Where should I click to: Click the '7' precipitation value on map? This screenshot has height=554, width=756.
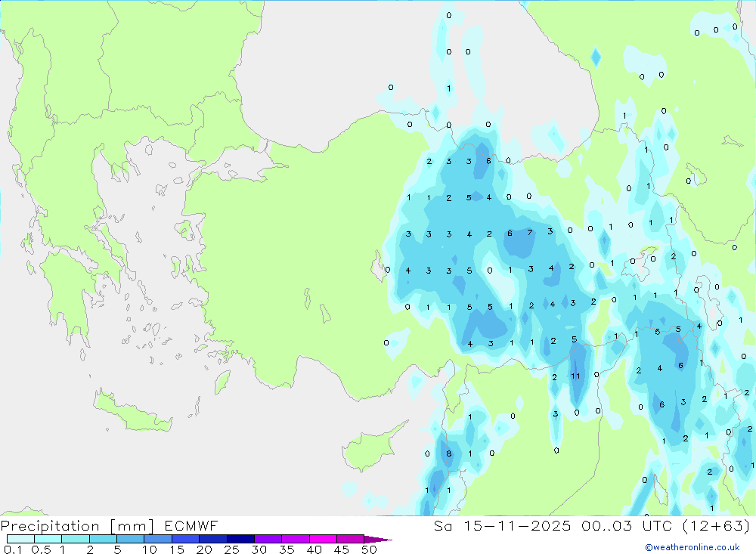pyautogui.click(x=530, y=232)
